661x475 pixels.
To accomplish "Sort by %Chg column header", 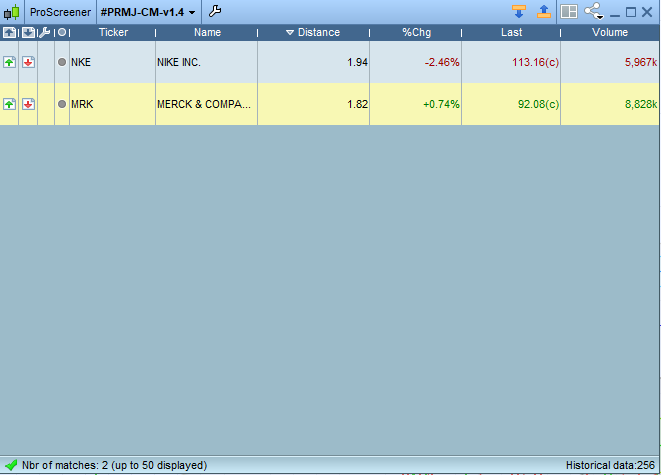I will [x=416, y=32].
